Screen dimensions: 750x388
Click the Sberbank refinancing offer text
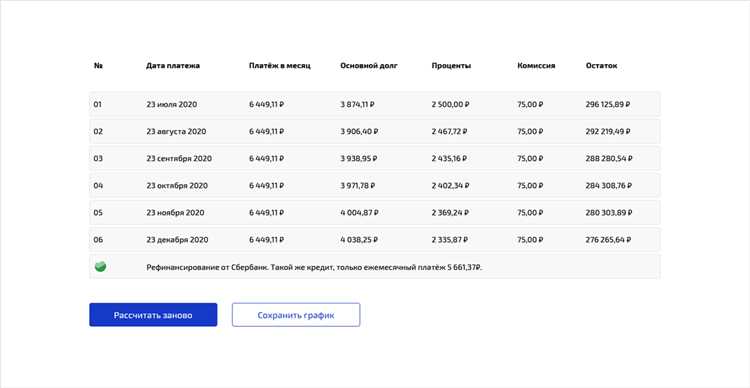314,267
